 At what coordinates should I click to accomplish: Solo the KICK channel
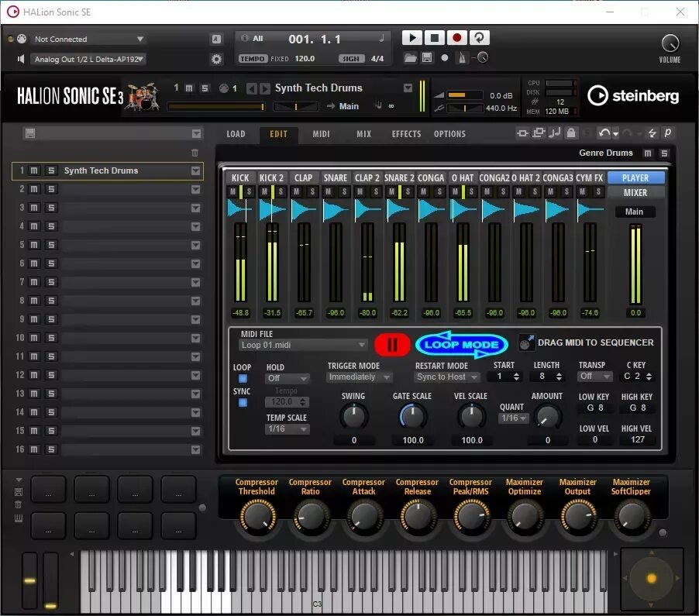[247, 188]
